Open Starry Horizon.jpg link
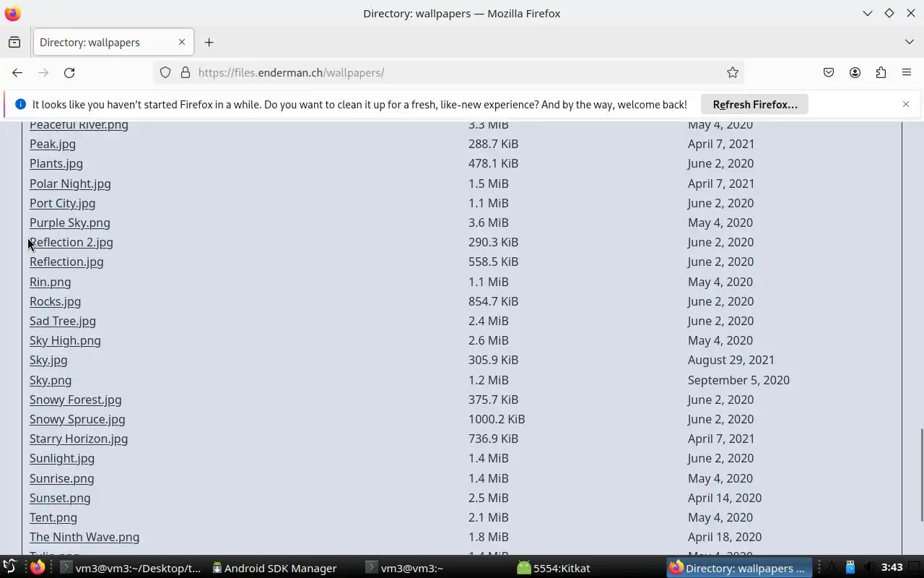This screenshot has height=578, width=924. pos(79,439)
